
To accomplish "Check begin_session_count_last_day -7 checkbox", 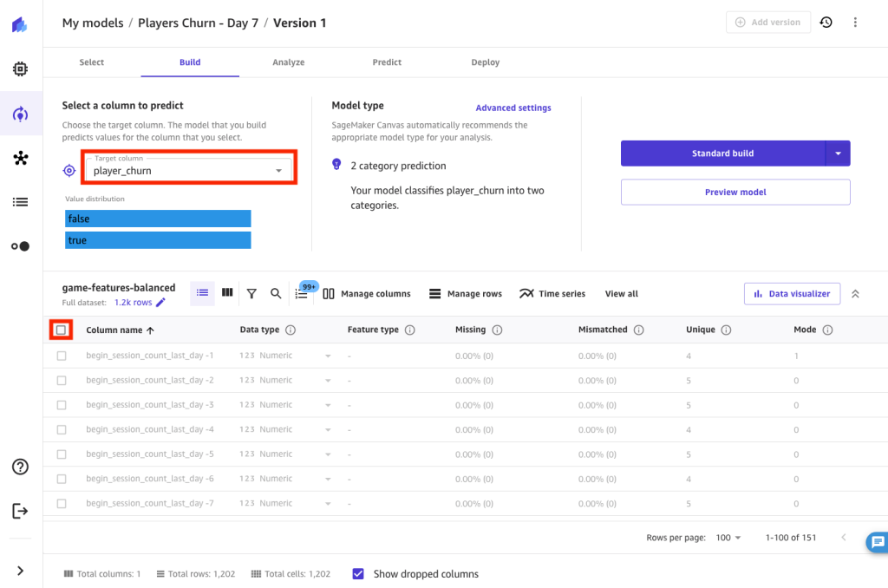I will pyautogui.click(x=62, y=504).
